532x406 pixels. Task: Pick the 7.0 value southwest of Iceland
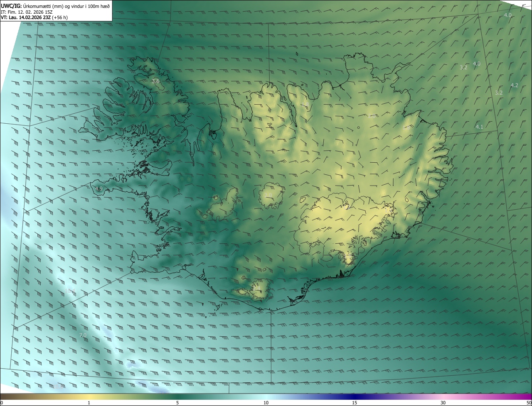(x=82, y=335)
